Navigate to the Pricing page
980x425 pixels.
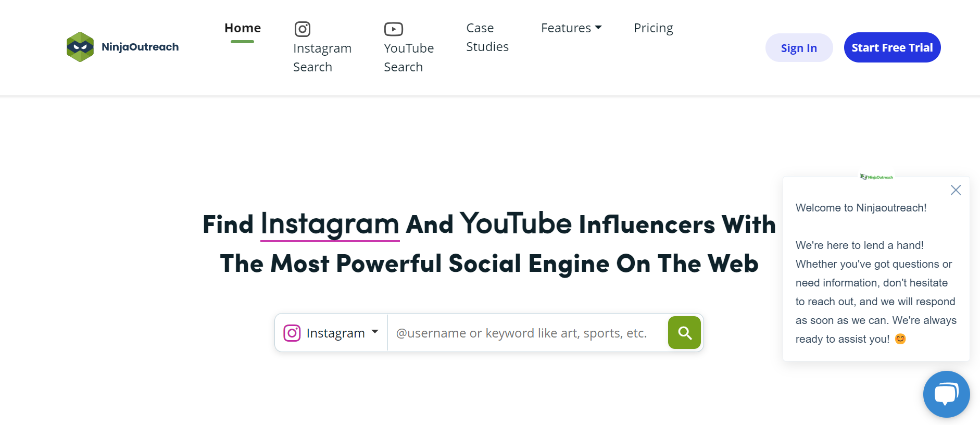(653, 28)
